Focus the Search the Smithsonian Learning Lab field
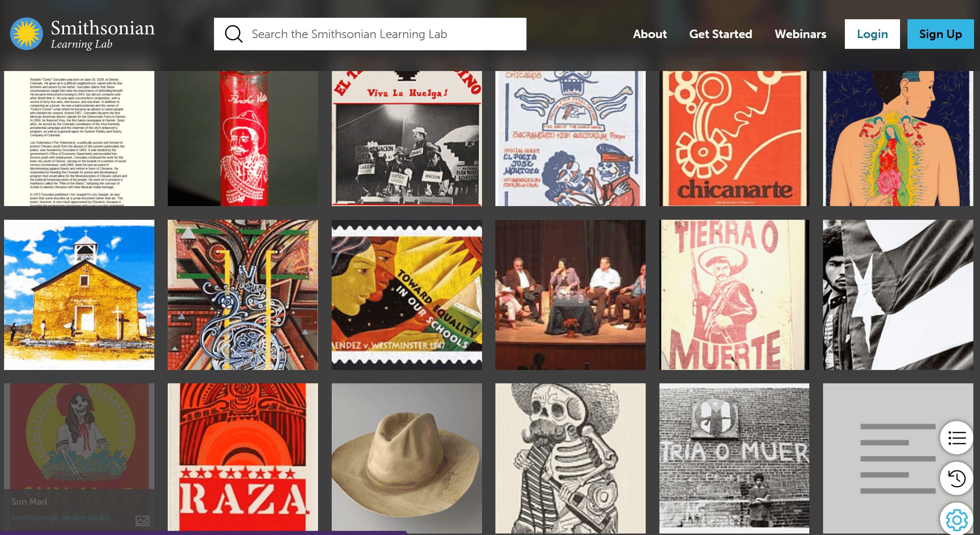 click(370, 34)
